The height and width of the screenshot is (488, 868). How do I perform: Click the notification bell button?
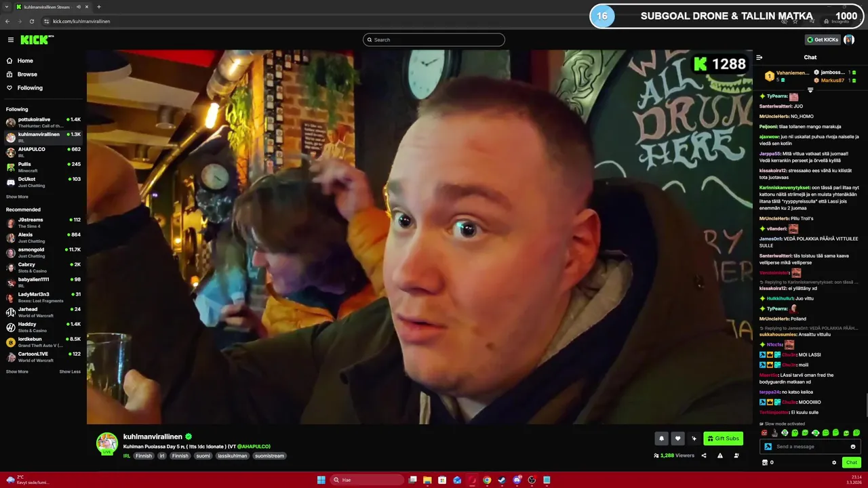661,439
